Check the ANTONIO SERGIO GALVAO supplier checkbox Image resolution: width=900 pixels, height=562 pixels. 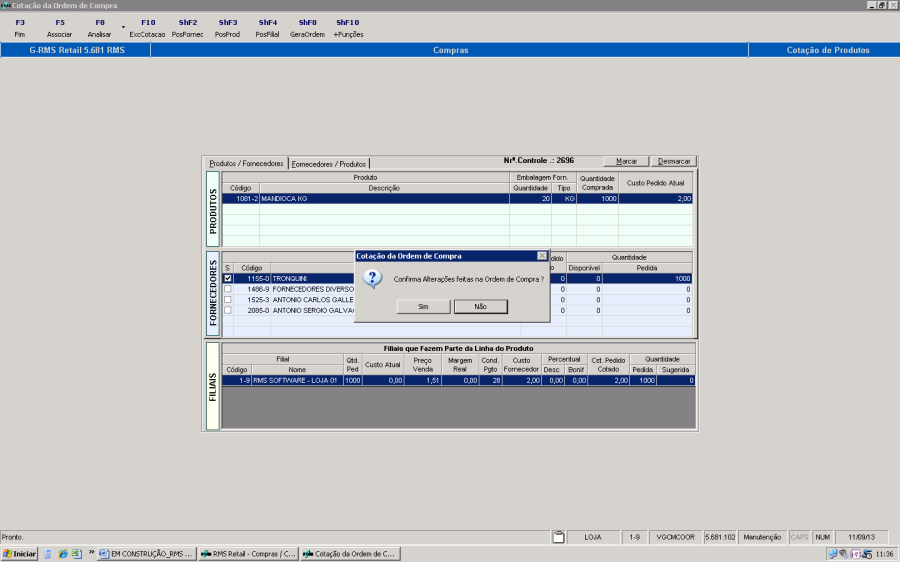(x=228, y=310)
